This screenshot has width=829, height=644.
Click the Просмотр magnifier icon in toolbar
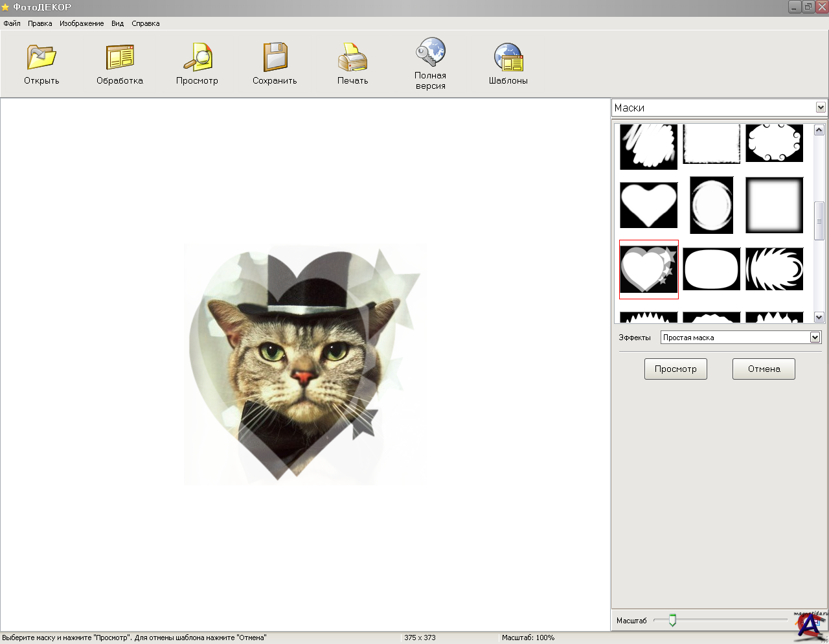[198, 57]
